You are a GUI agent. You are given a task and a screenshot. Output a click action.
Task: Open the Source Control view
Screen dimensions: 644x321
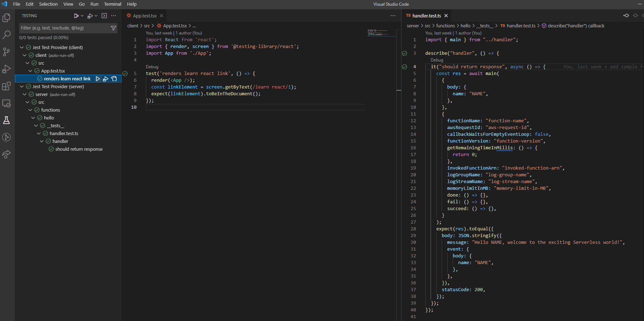point(6,52)
